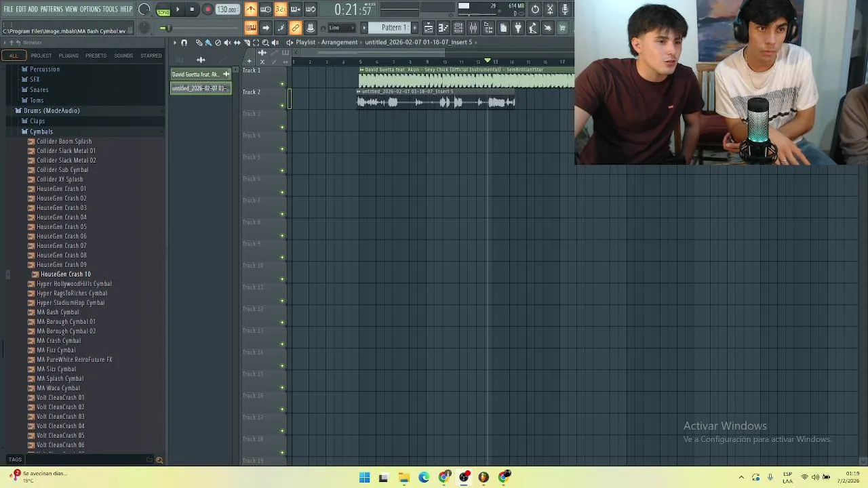The image size is (868, 488).
Task: Expand the Claps folder
Action: click(37, 121)
